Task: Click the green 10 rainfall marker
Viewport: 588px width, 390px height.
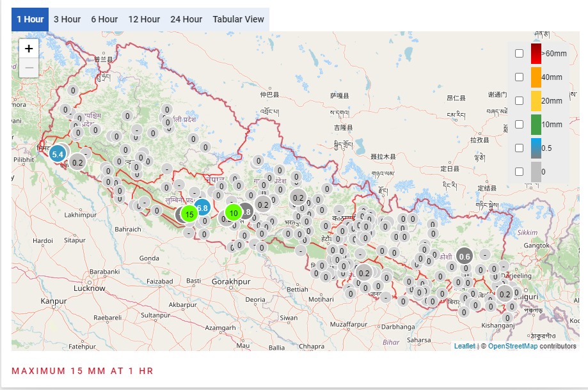Action: (234, 213)
